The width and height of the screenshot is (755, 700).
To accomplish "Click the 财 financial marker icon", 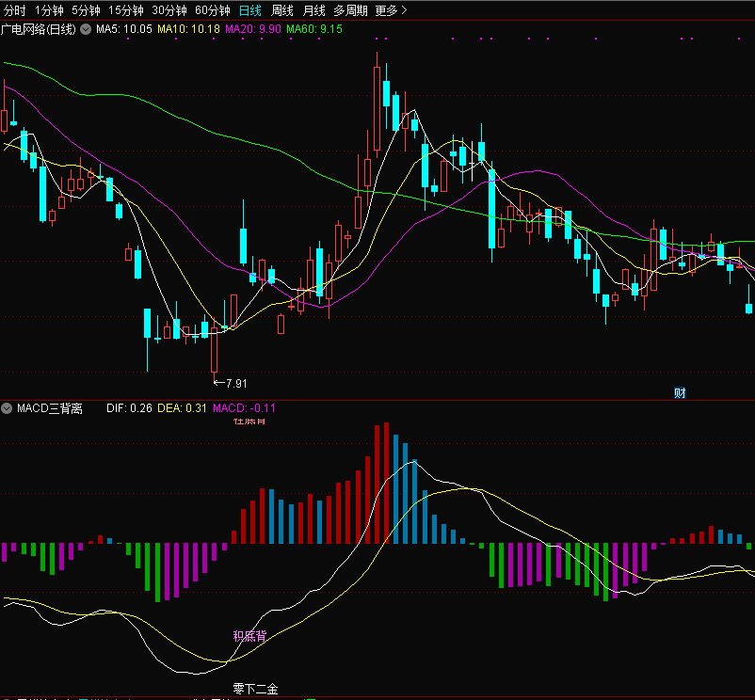I will (x=680, y=393).
